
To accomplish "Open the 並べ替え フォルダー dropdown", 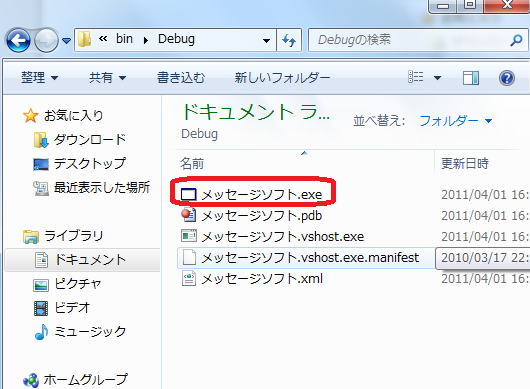I will point(455,121).
